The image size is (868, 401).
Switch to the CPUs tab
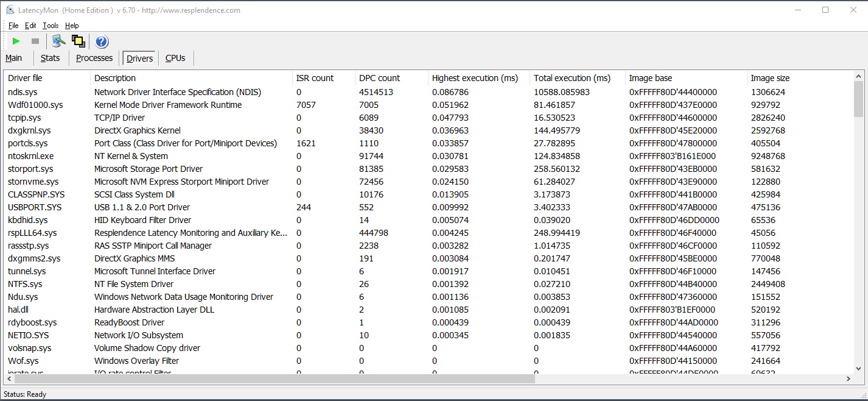coord(175,58)
